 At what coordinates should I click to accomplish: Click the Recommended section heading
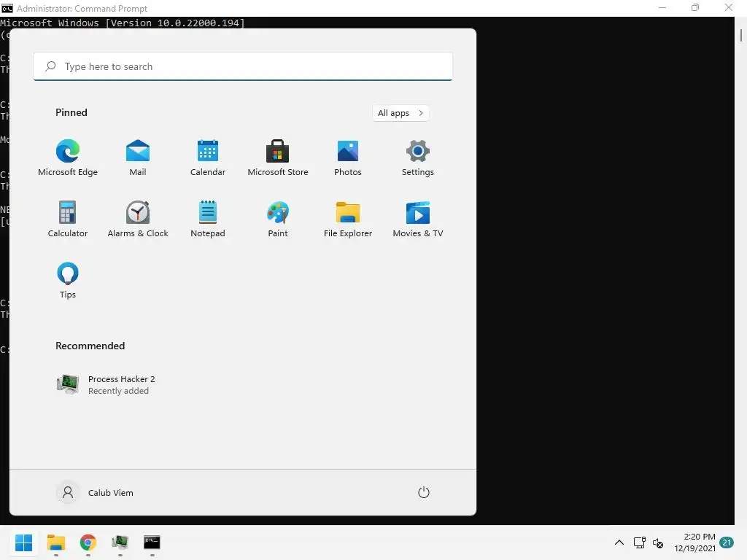(90, 346)
